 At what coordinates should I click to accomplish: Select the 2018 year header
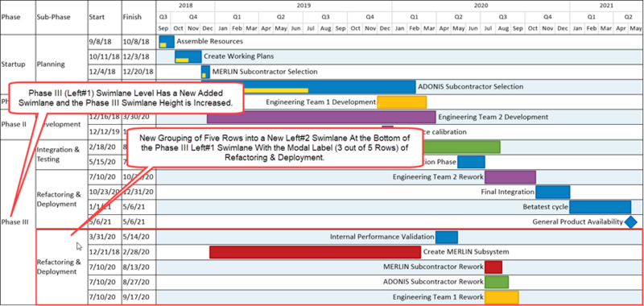pyautogui.click(x=185, y=6)
